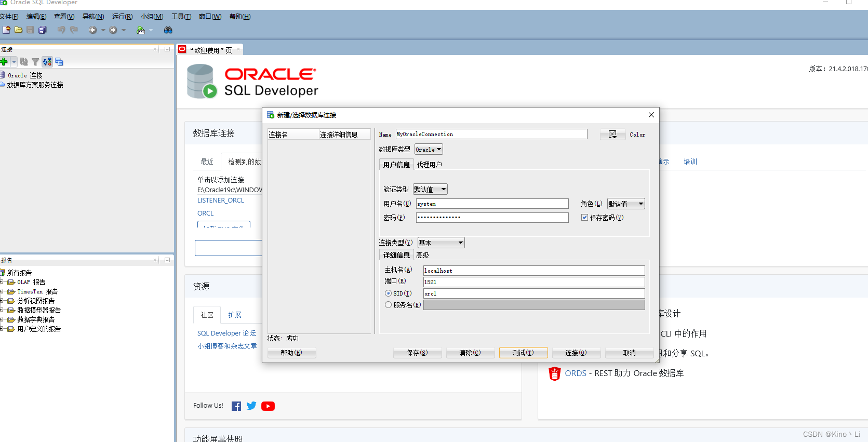Open the 连接类型 dropdown

tap(441, 243)
